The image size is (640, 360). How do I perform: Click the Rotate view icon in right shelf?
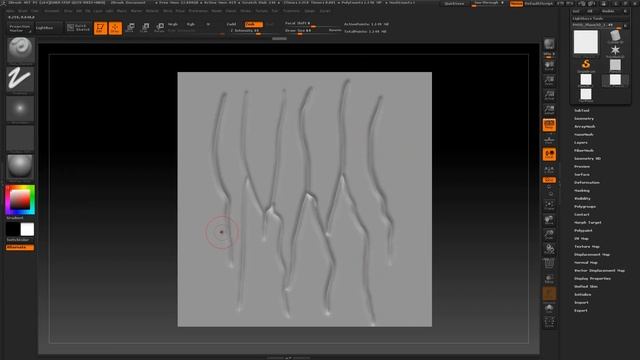click(x=549, y=249)
